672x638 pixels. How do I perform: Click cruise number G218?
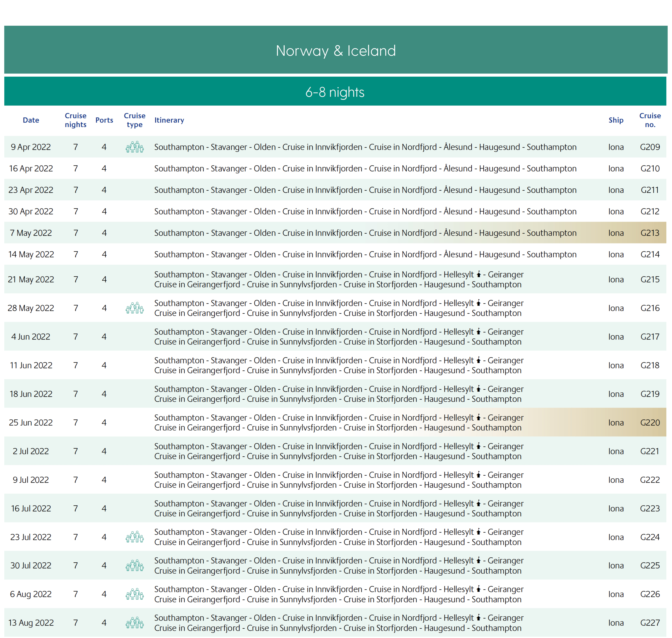(x=650, y=365)
